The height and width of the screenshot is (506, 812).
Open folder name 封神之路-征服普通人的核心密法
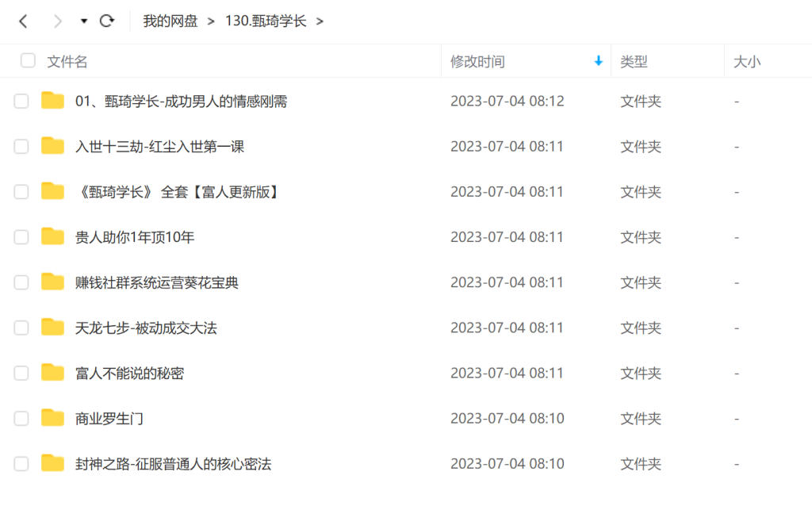(173, 463)
